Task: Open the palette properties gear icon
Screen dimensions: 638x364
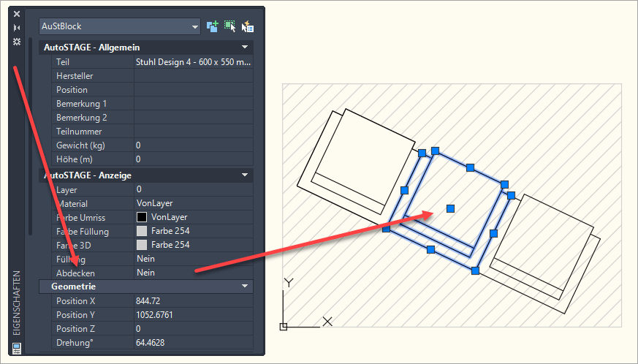Action: [x=17, y=42]
